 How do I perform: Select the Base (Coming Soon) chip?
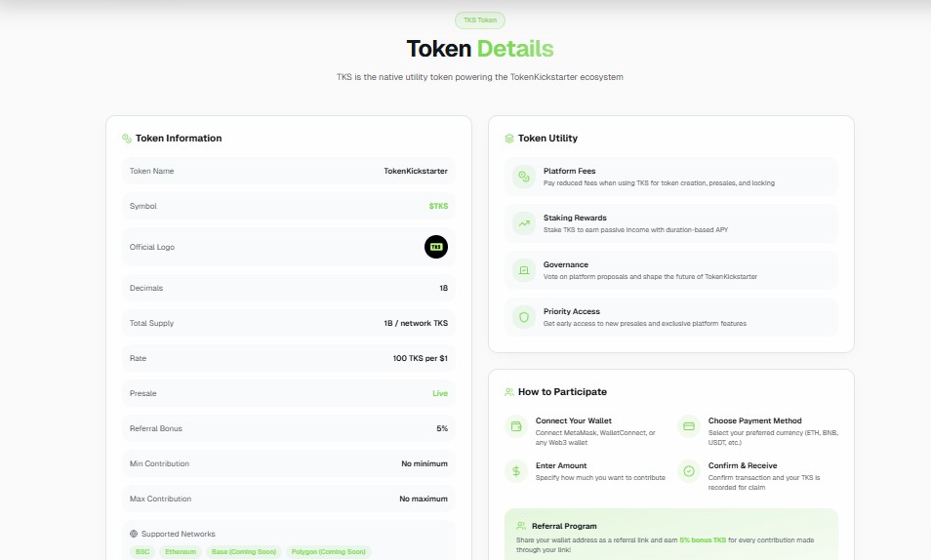244,551
